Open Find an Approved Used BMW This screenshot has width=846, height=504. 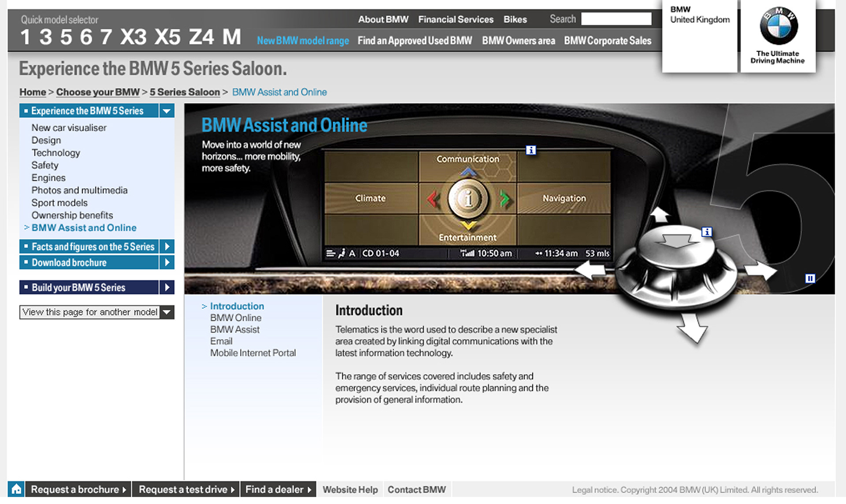click(x=415, y=41)
